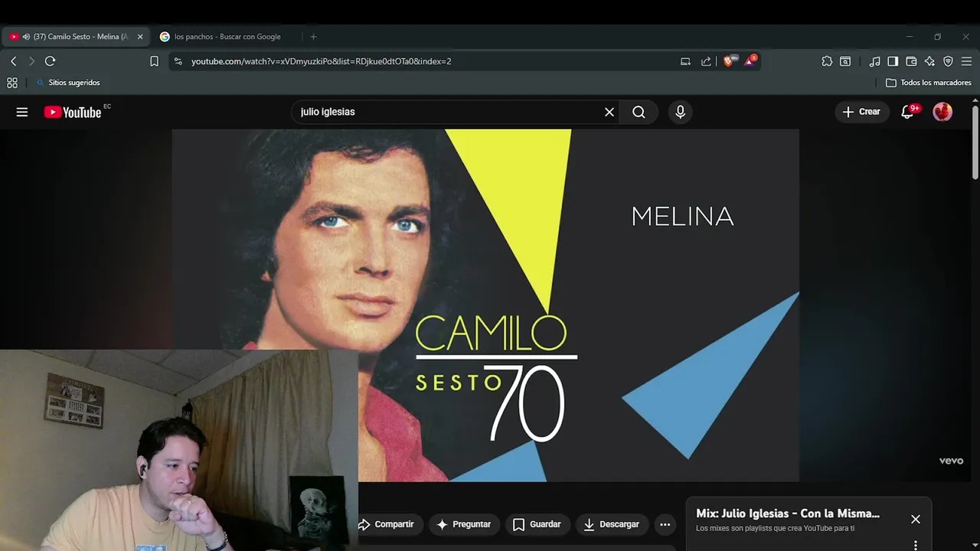Image resolution: width=980 pixels, height=551 pixels.
Task: Go forward with the browser forward arrow
Action: point(31,61)
